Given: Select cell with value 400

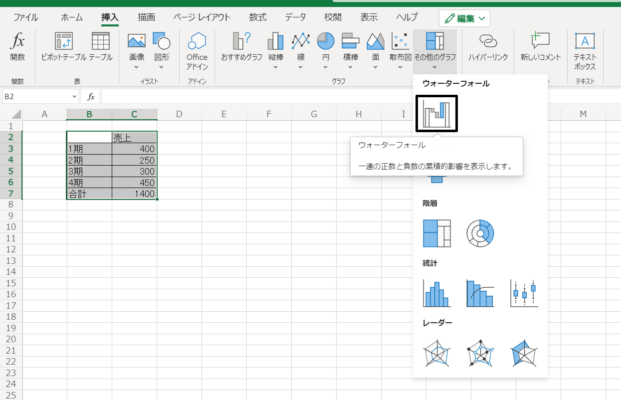Looking at the screenshot, I should point(134,149).
